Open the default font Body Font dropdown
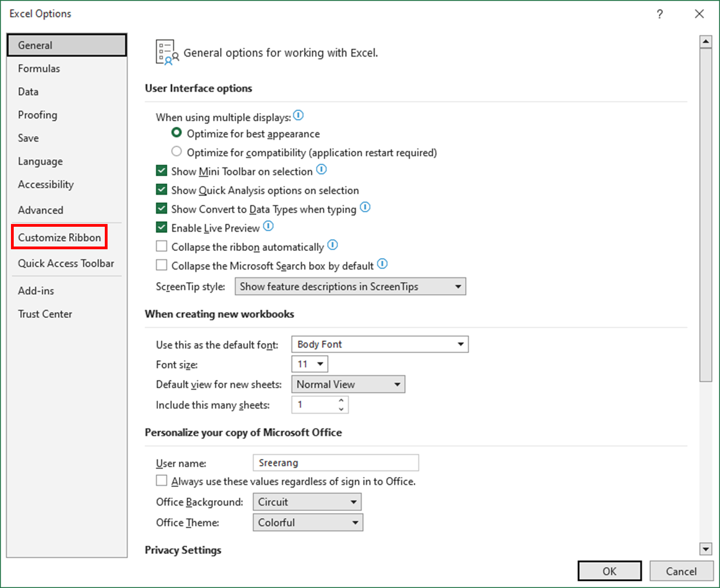This screenshot has width=720, height=588. tap(380, 344)
